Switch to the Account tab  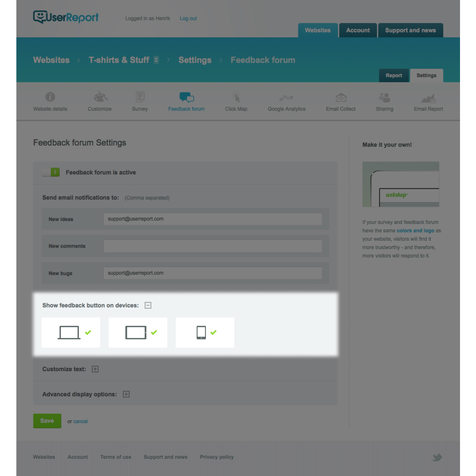pyautogui.click(x=358, y=30)
